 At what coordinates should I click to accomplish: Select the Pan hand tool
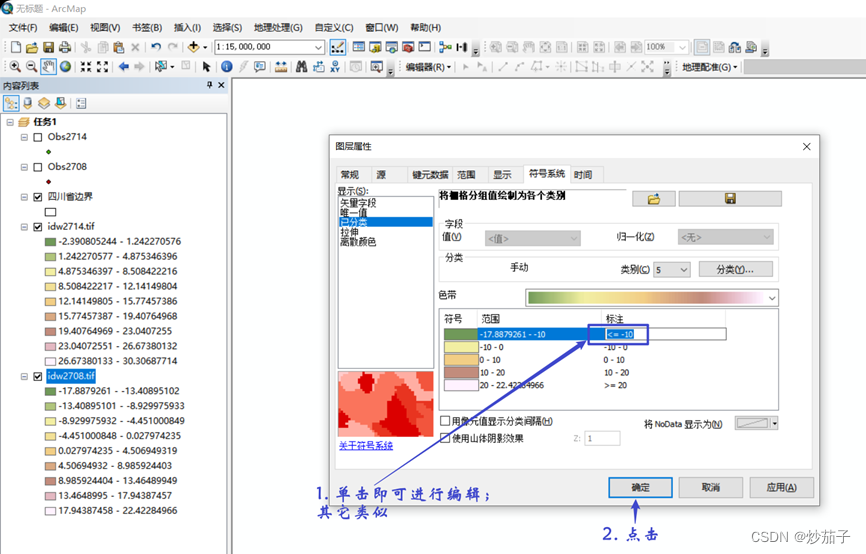click(49, 67)
